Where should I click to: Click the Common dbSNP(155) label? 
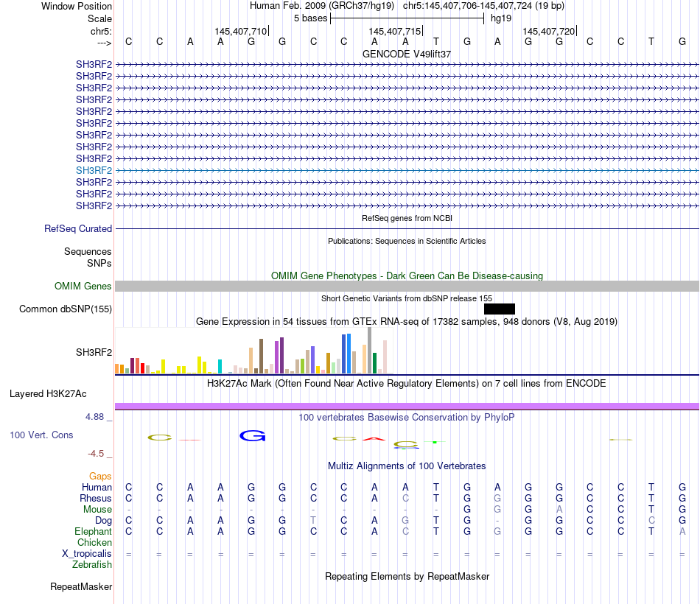(65, 309)
